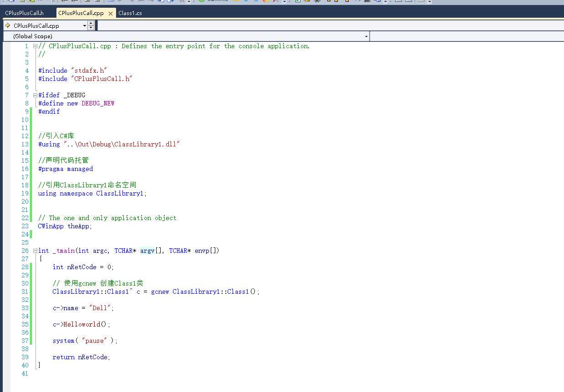Click the gcnew ClassLibrary1::Class1() line
This screenshot has width=564, height=392.
pos(156,291)
